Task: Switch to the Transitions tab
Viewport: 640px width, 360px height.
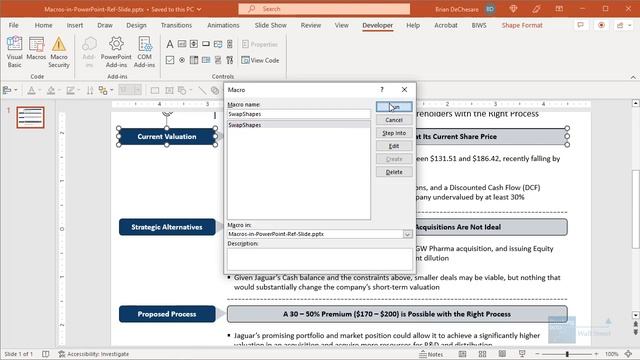Action: [x=176, y=25]
